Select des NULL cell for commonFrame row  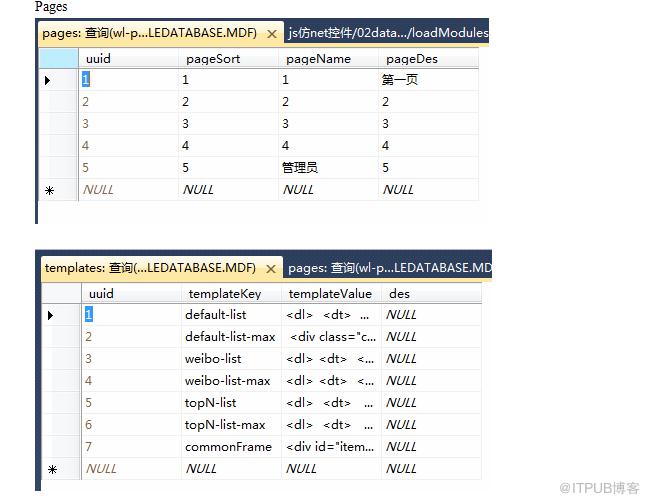pos(431,447)
